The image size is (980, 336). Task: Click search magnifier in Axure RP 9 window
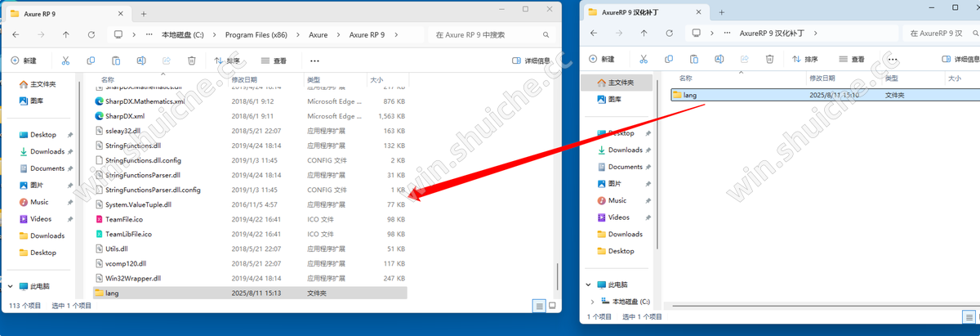(x=546, y=35)
